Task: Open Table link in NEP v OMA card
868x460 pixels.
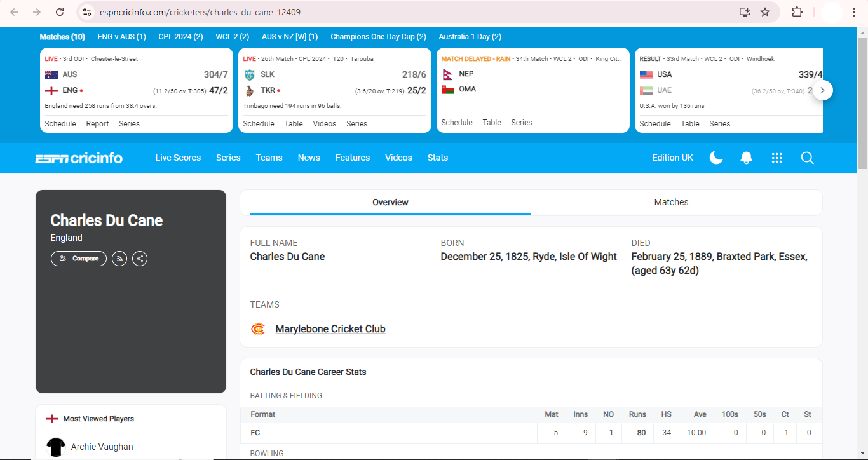Action: pyautogui.click(x=492, y=123)
